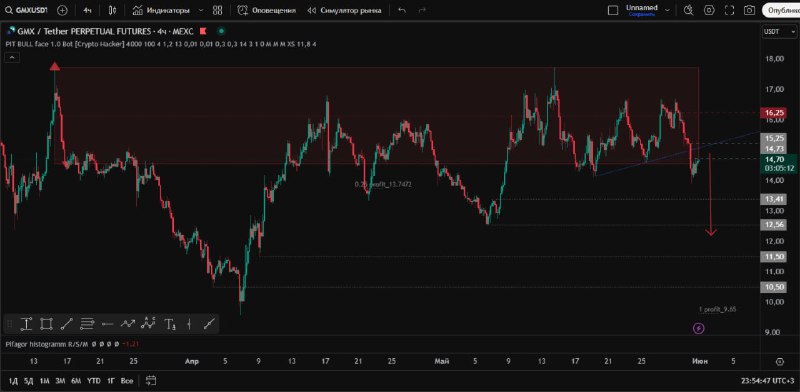800x392 pixels.
Task: Open the Индикаторы dialog
Action: pos(161,10)
